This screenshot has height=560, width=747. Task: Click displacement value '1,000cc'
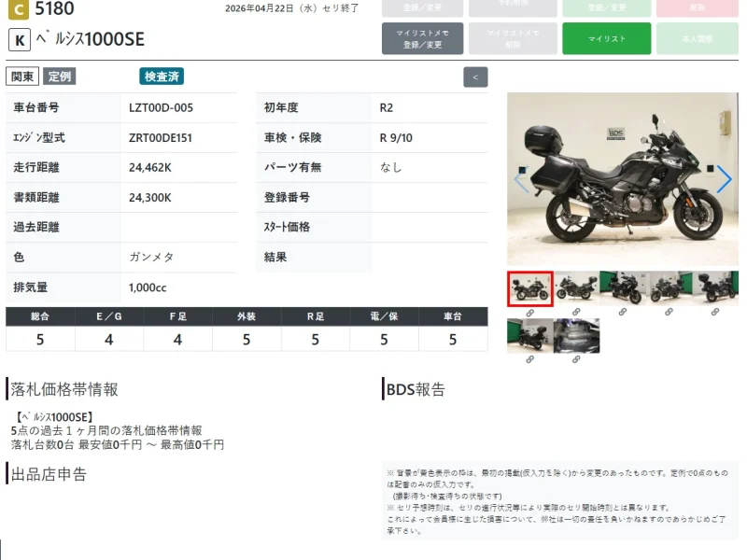[x=148, y=287]
